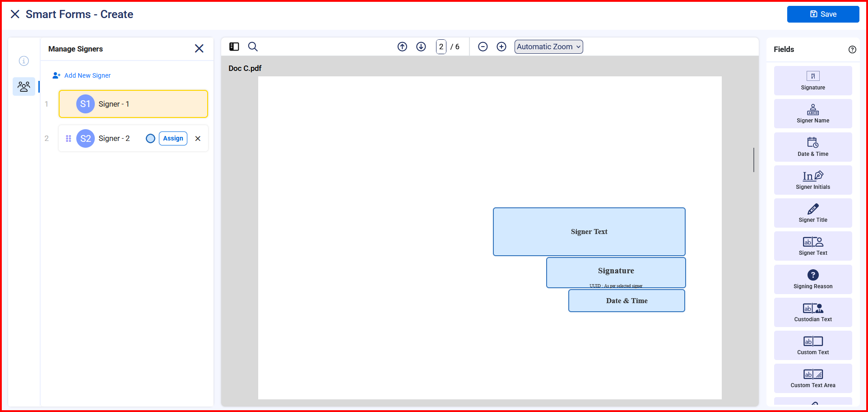Pick the Signing Reason field
This screenshot has height=412, width=868.
tap(812, 279)
